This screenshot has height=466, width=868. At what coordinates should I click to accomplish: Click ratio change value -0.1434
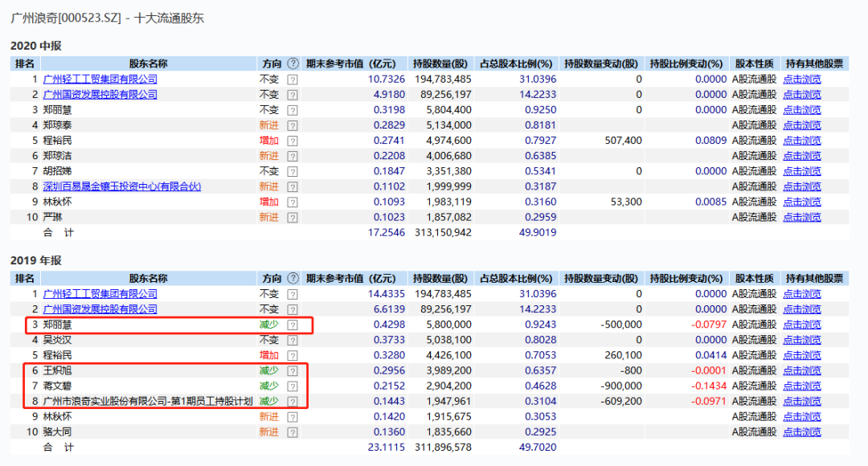click(709, 386)
